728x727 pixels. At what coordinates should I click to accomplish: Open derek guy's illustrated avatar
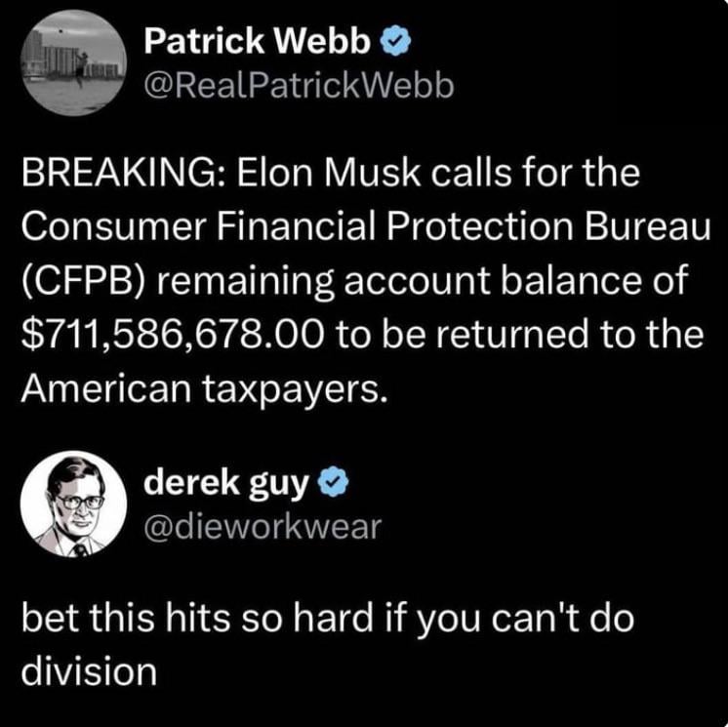[x=73, y=505]
